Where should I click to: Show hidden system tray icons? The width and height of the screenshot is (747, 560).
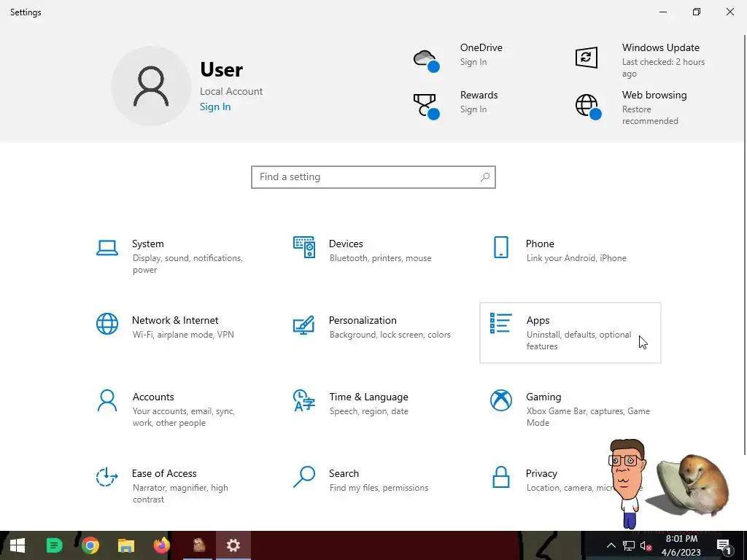pos(611,545)
